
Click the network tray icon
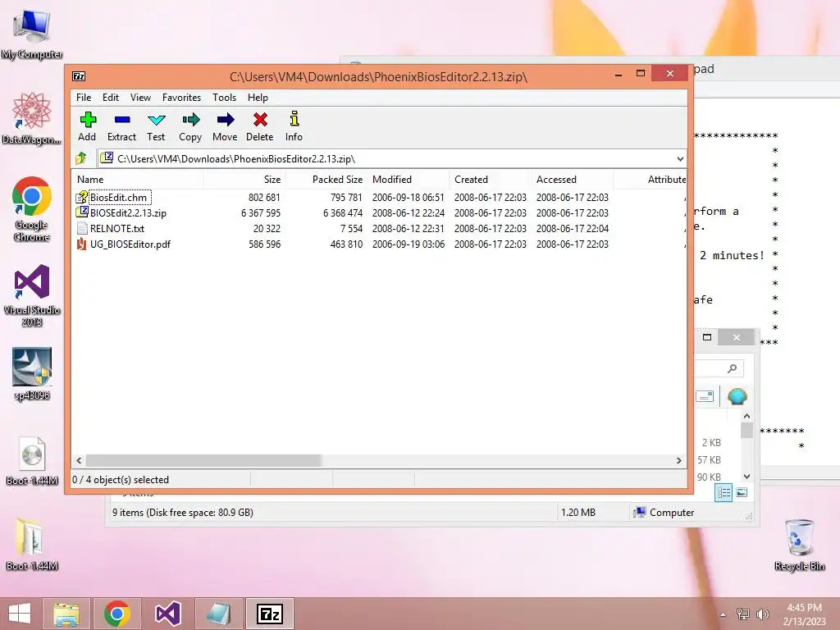coord(743,614)
